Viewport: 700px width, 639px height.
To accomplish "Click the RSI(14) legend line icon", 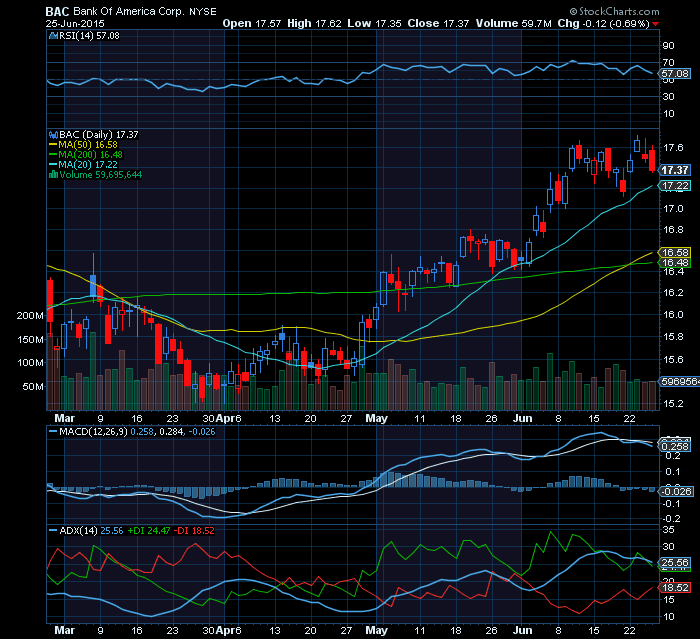I will tap(53, 36).
